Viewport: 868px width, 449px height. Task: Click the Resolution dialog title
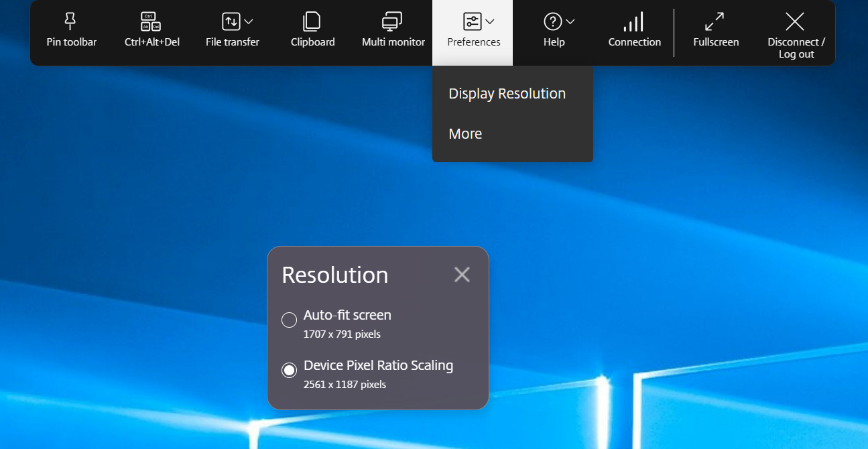335,275
